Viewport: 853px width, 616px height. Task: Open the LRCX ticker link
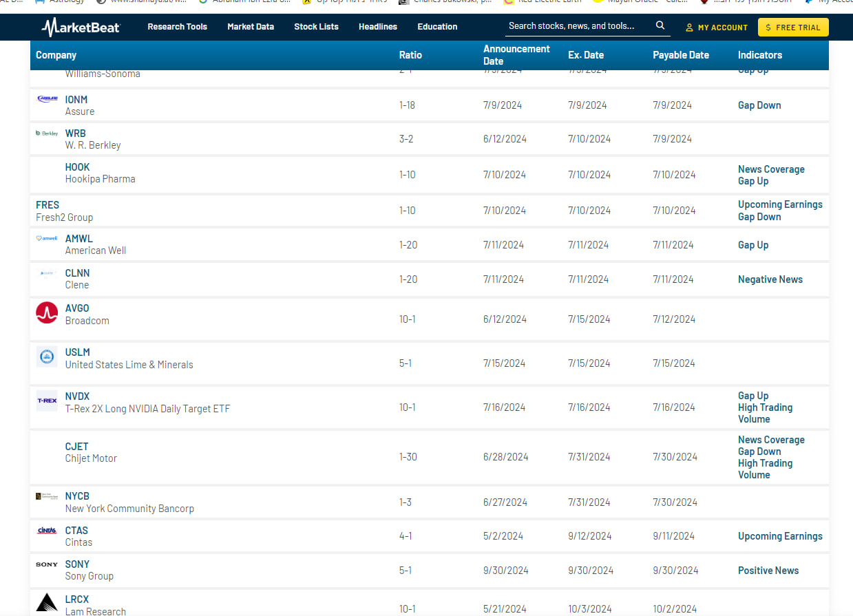tap(77, 599)
